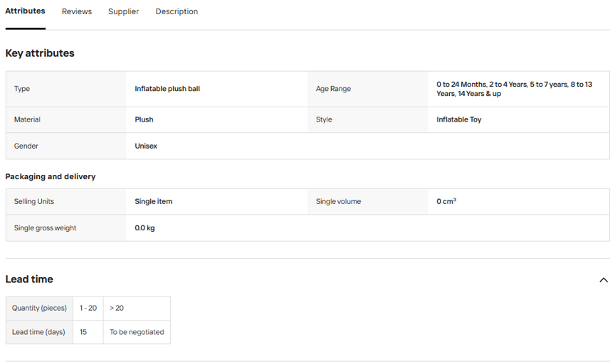Image resolution: width=615 pixels, height=364 pixels.
Task: Open the Reviews tab
Action: point(76,12)
